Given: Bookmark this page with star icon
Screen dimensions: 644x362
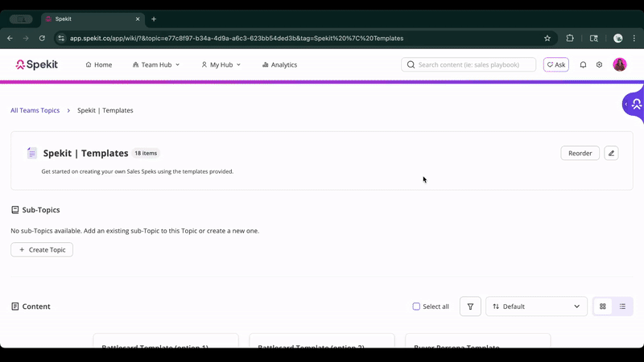Looking at the screenshot, I should 547,38.
